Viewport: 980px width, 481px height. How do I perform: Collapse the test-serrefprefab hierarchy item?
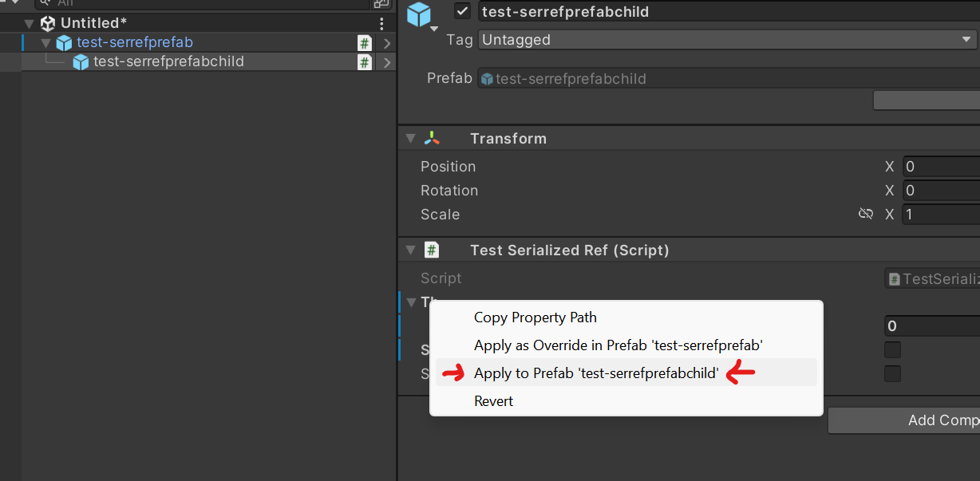click(x=45, y=42)
